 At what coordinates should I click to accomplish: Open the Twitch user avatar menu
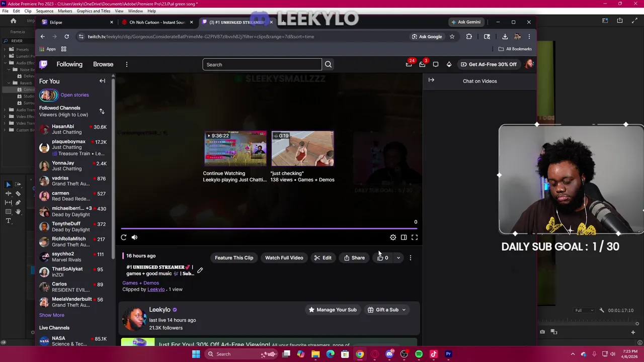tap(529, 64)
